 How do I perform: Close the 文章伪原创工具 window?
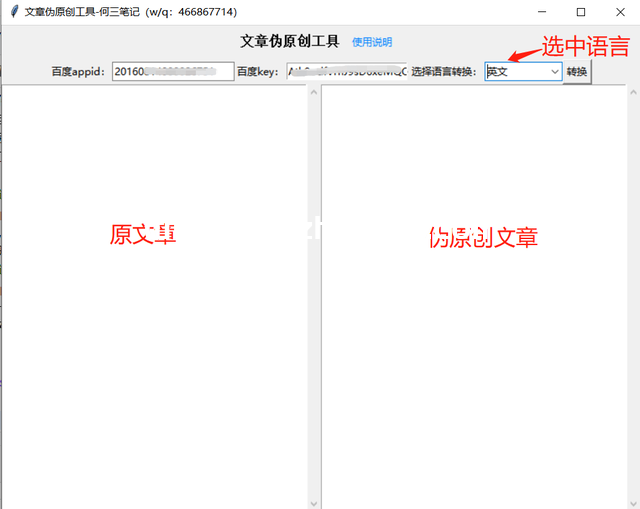(620, 12)
